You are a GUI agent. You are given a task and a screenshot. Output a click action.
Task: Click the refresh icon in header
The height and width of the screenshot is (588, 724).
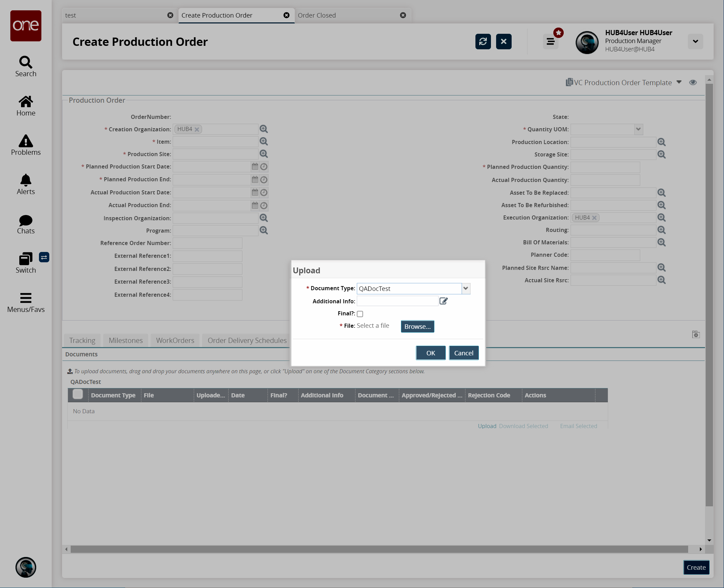483,42
